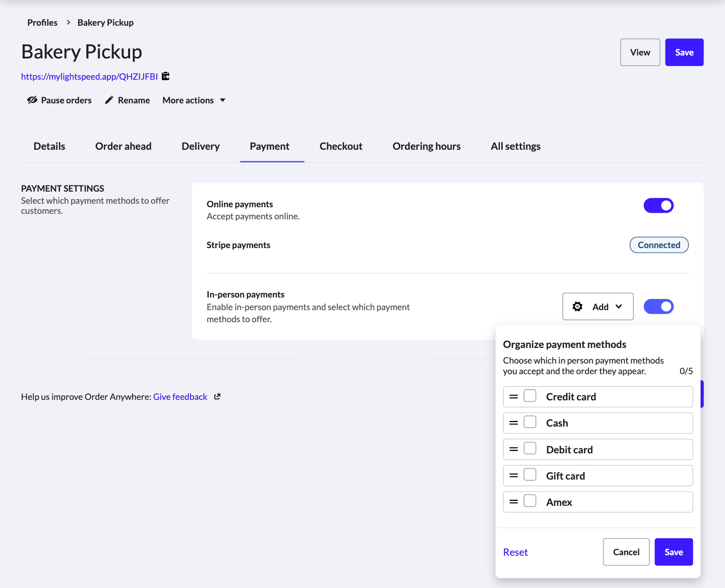The width and height of the screenshot is (725, 588).
Task: Click the drag handle beside Credit card
Action: tap(514, 396)
